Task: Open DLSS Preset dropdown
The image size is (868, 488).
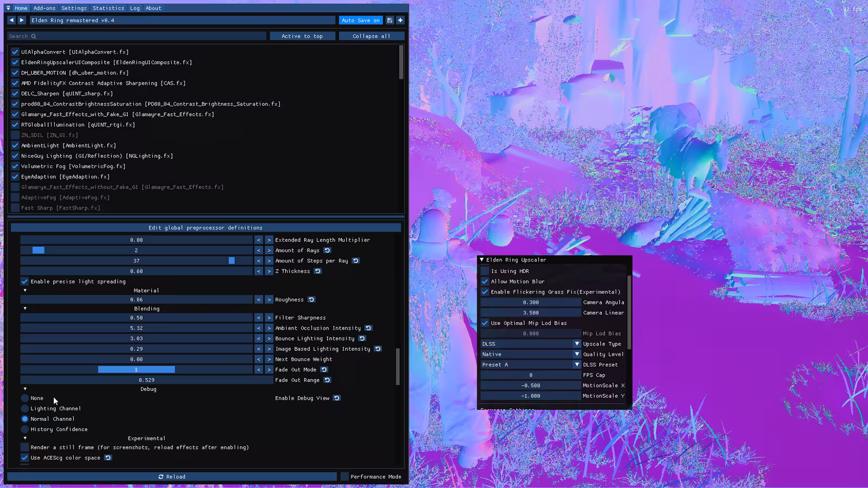Action: click(x=531, y=364)
